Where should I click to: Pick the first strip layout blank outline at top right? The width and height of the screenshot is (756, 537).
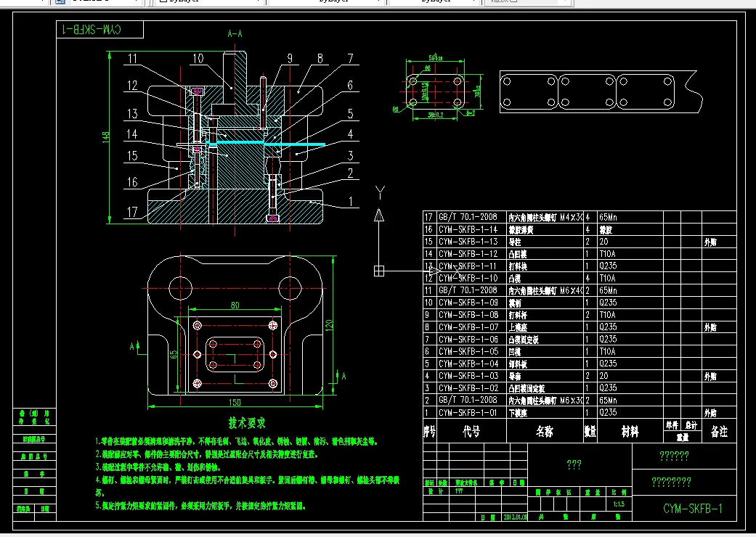[x=529, y=91]
